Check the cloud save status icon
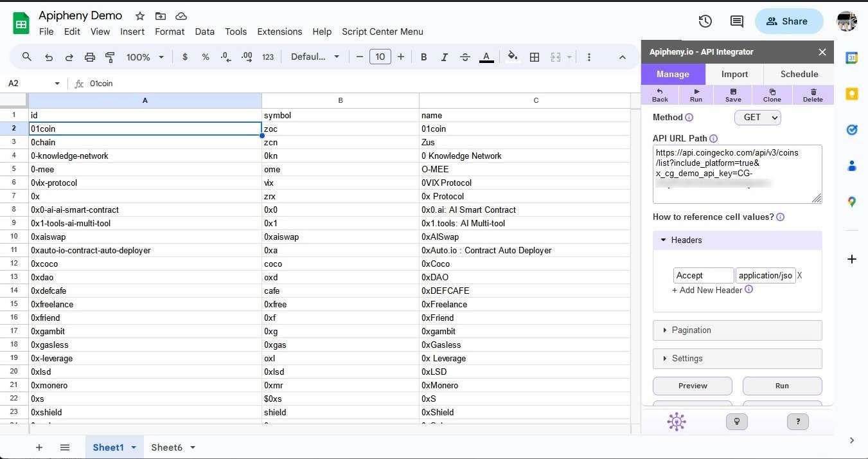 181,16
